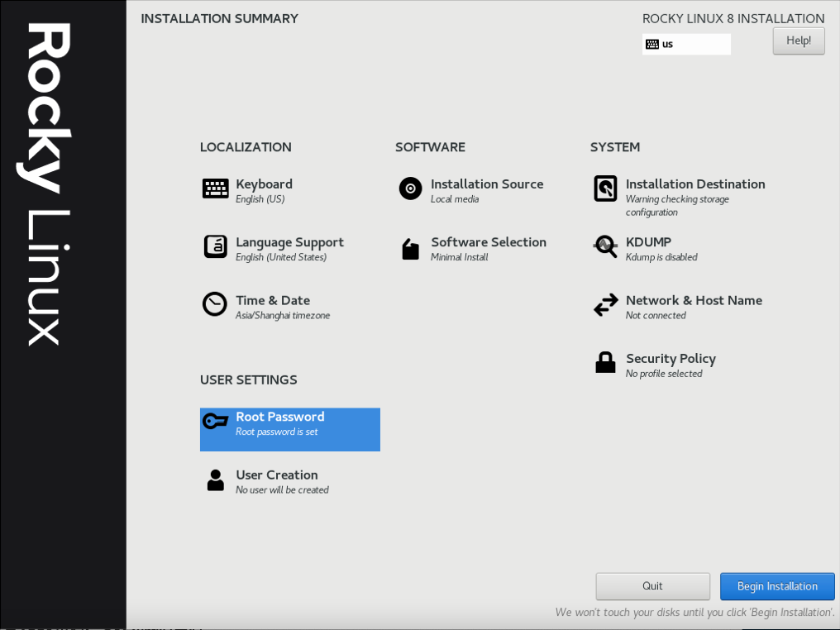
Task: Click the 'Kdump is disabled' text
Action: click(661, 257)
